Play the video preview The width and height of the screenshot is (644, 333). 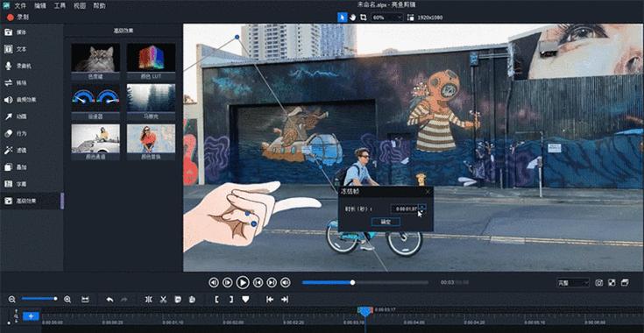point(243,282)
